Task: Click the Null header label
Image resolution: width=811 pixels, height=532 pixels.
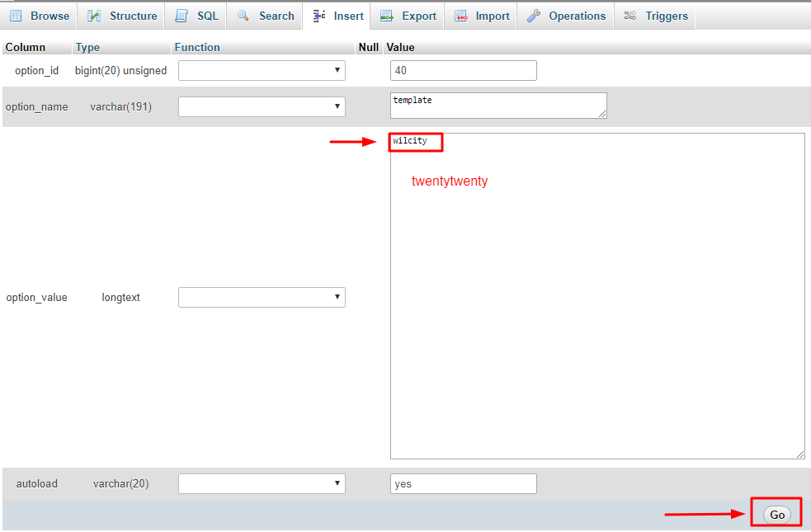Action: (369, 48)
